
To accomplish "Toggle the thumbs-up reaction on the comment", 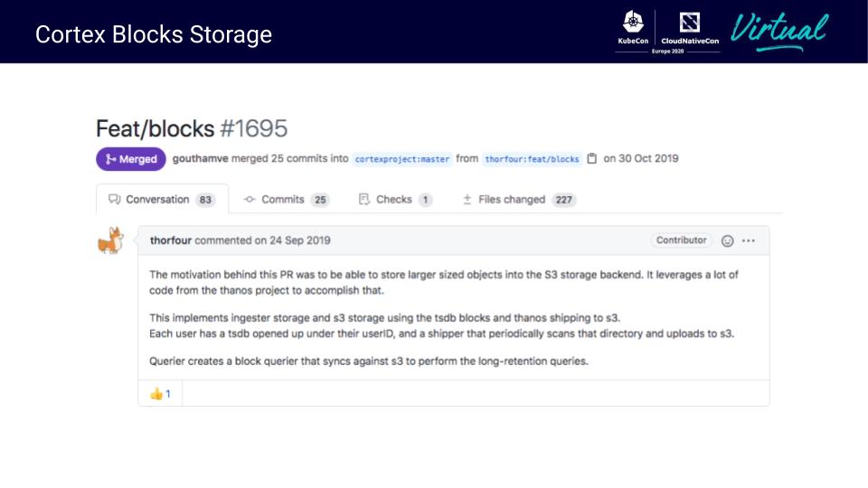I will [160, 394].
